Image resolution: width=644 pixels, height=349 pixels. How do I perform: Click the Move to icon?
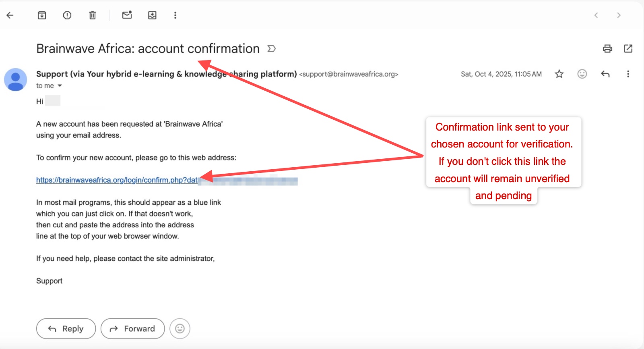152,15
